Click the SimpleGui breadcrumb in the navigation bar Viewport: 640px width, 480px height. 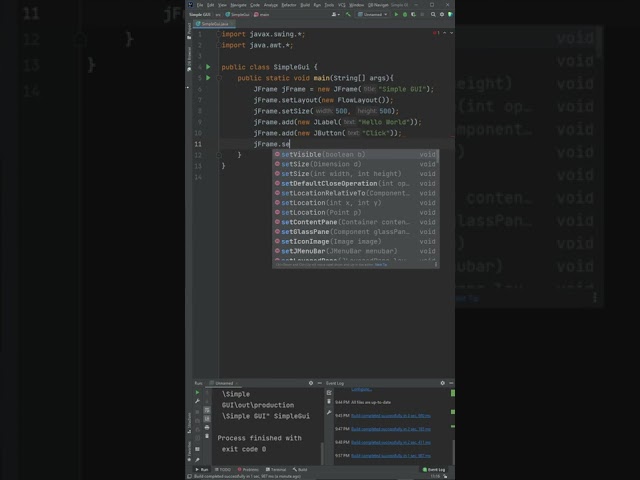click(x=238, y=14)
